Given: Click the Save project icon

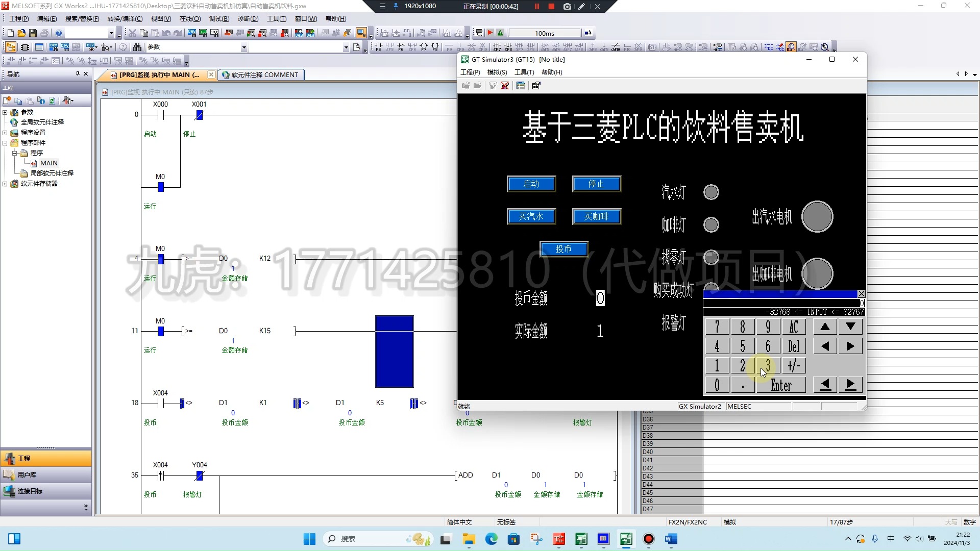Looking at the screenshot, I should (33, 33).
